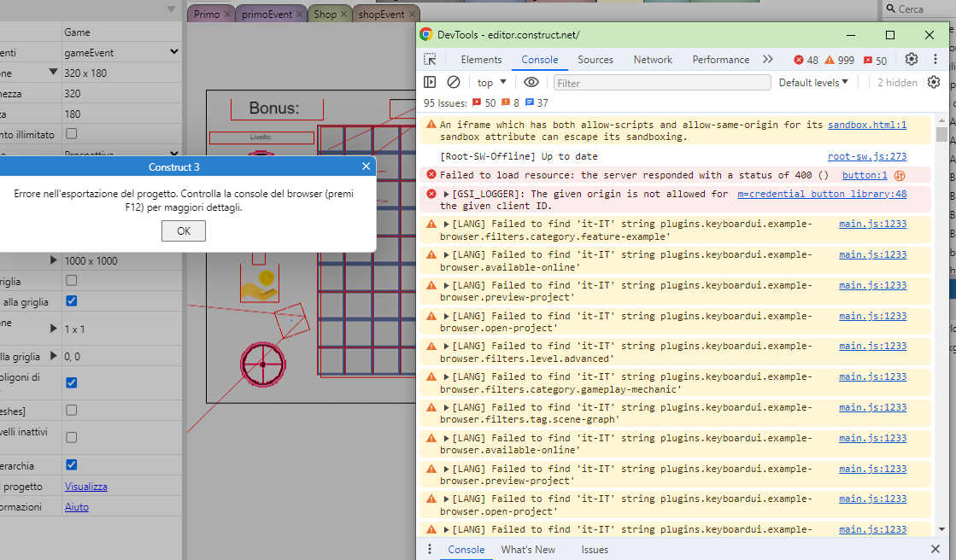Select the coin-in-hand sprite in the layout

260,285
